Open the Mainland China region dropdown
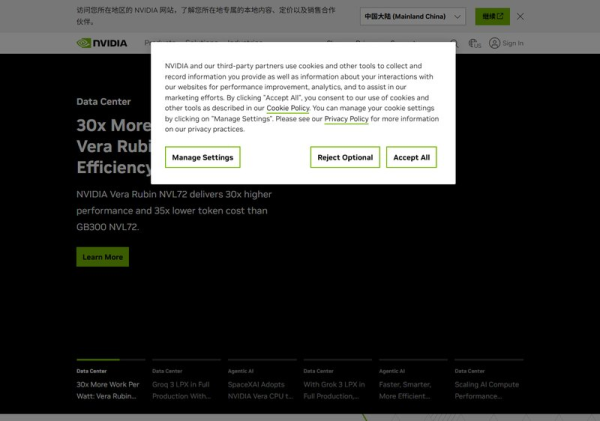This screenshot has width=600, height=421. pyautogui.click(x=412, y=16)
